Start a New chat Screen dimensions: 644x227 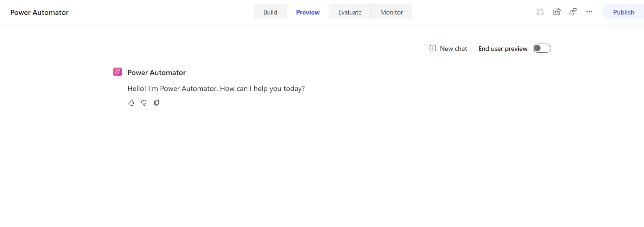click(448, 48)
